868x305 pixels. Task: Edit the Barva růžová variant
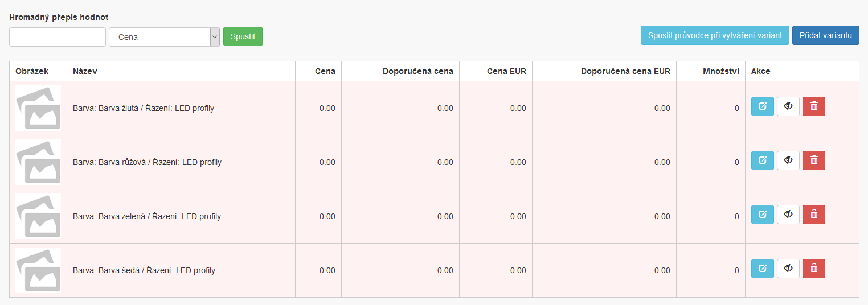tap(762, 160)
